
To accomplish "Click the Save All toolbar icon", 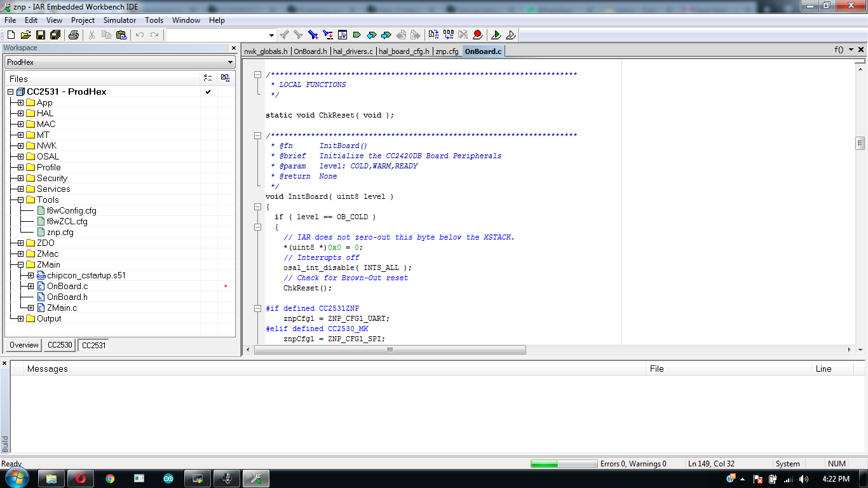I will coord(55,35).
